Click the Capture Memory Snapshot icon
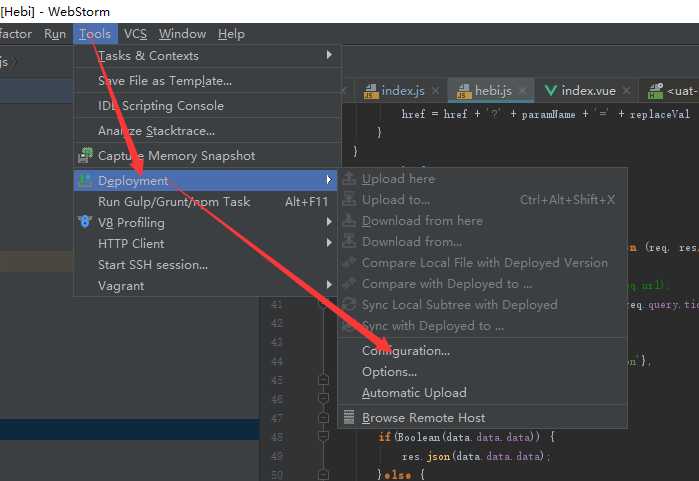Screen dimensions: 699x481 [x=85, y=155]
